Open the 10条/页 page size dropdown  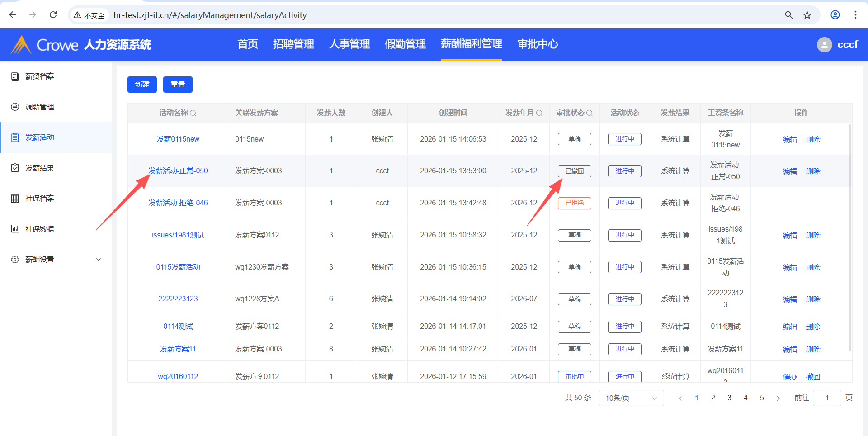click(x=631, y=398)
